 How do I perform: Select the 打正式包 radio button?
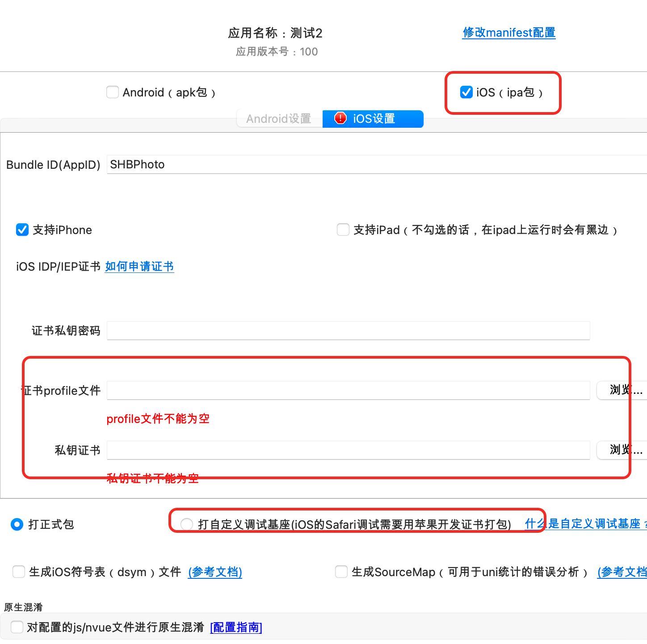(x=17, y=524)
